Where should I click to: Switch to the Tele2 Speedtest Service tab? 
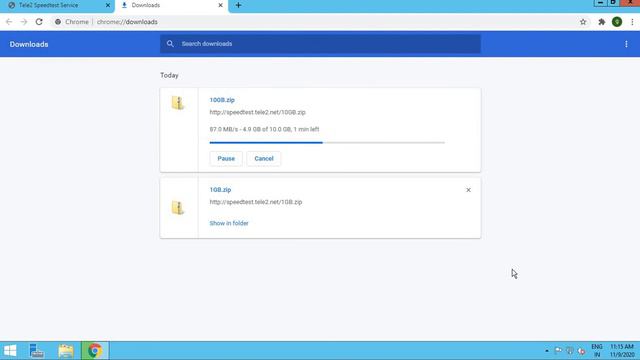[x=57, y=6]
